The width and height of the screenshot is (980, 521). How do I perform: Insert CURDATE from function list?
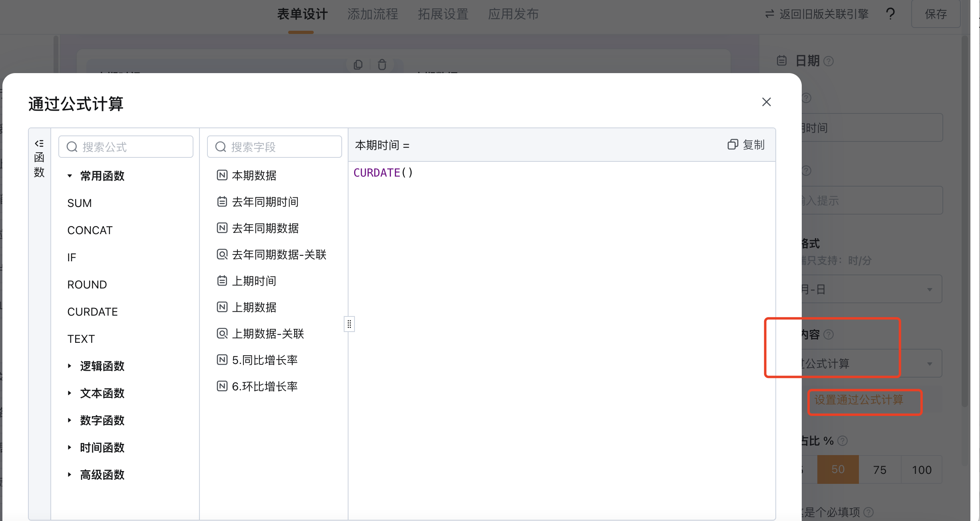click(92, 312)
